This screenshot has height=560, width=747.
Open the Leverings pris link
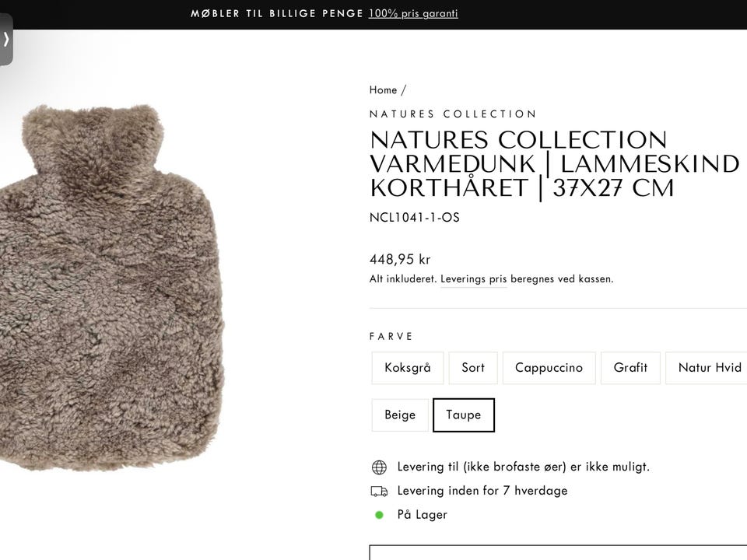[x=473, y=279]
